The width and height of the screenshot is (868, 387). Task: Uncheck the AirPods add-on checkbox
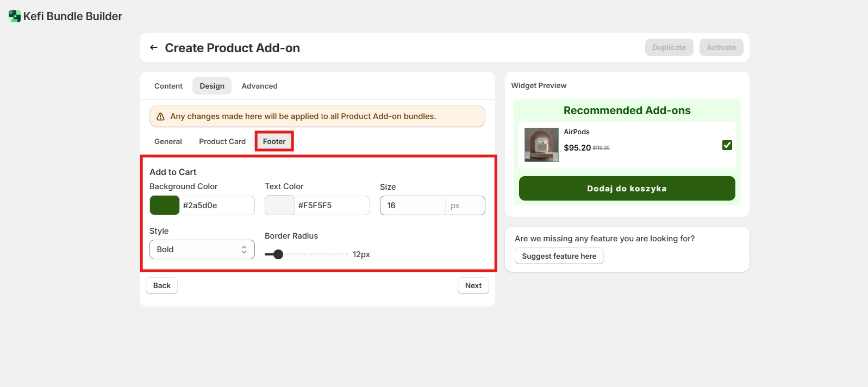coord(727,145)
